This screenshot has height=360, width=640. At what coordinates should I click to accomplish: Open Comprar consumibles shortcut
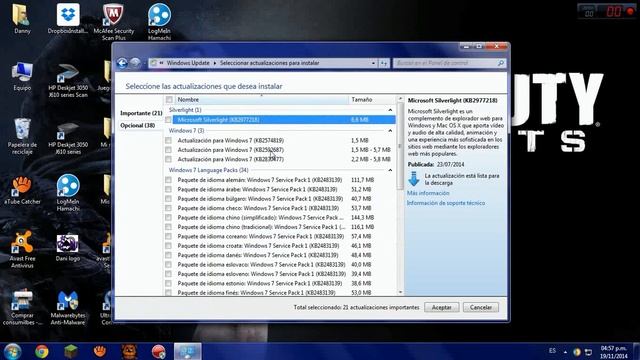[22, 307]
